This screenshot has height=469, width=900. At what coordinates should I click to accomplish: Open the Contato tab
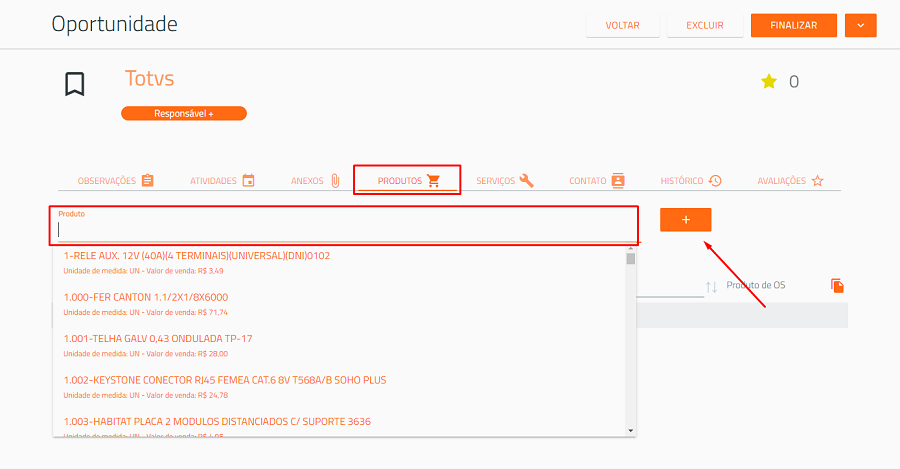pos(596,180)
